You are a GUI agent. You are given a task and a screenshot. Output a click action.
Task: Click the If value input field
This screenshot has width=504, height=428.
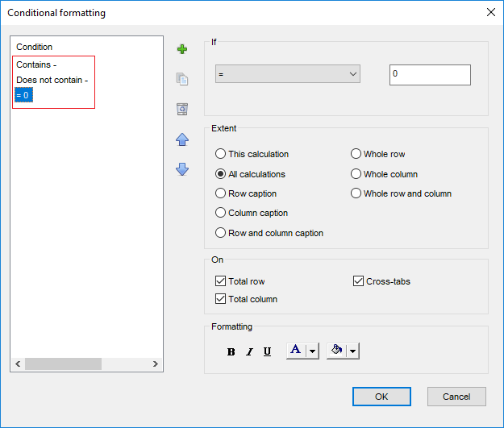tap(430, 75)
